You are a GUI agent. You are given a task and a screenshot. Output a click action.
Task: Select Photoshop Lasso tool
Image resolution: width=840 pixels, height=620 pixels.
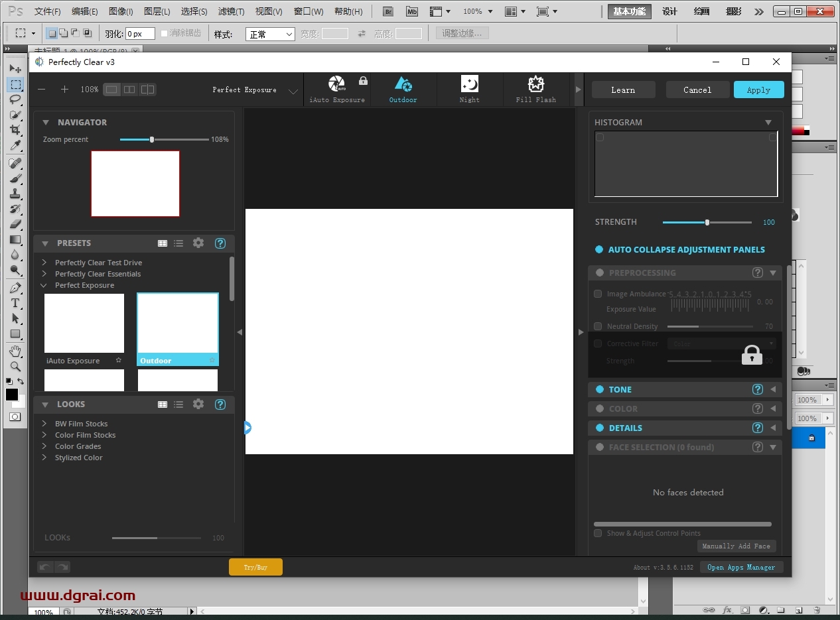15,99
